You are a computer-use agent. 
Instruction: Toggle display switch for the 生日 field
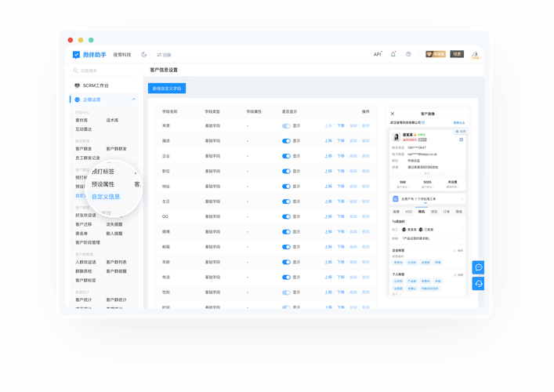(286, 201)
